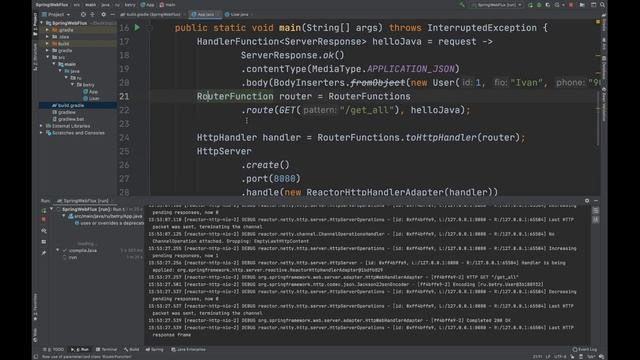Image resolution: width=640 pixels, height=360 pixels.
Task: Click Expand/Collapse All icon in Project panel
Action: point(93,14)
